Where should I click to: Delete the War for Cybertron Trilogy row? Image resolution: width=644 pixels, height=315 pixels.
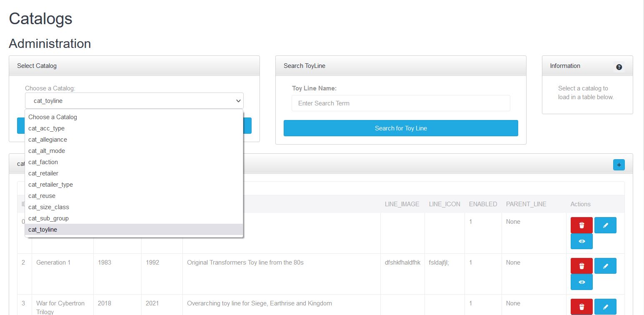[x=582, y=307]
